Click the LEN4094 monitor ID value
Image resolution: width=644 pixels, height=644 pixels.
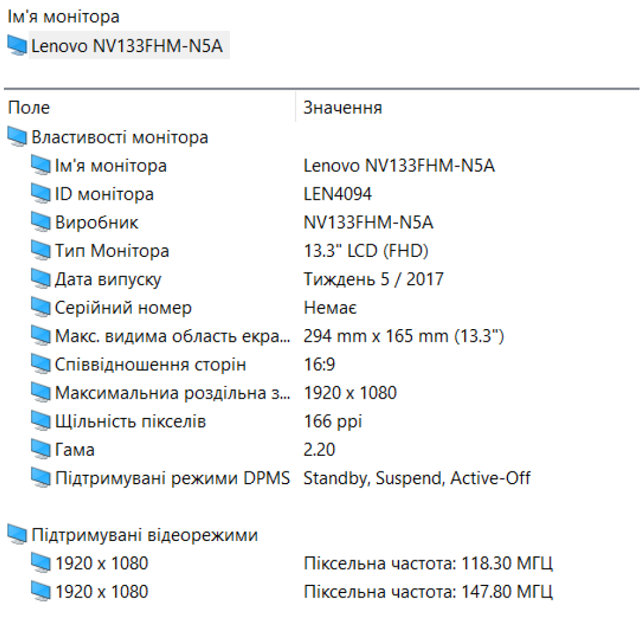click(337, 194)
